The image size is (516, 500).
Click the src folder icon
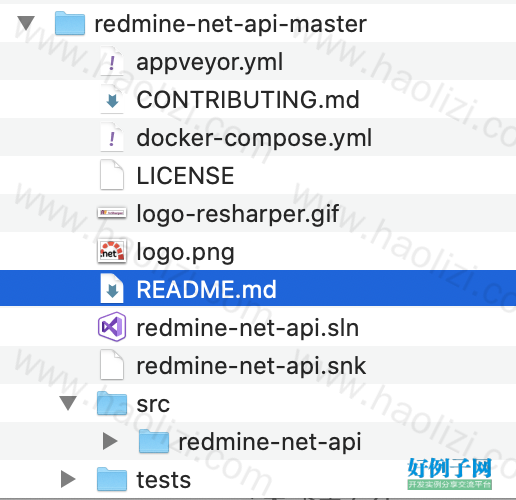click(x=112, y=403)
